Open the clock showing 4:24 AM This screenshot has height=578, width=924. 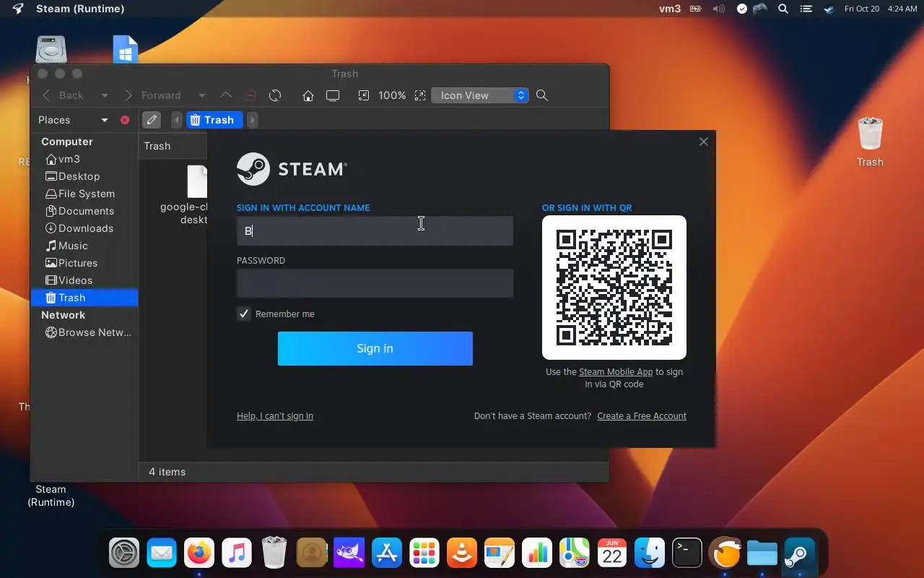tap(902, 9)
